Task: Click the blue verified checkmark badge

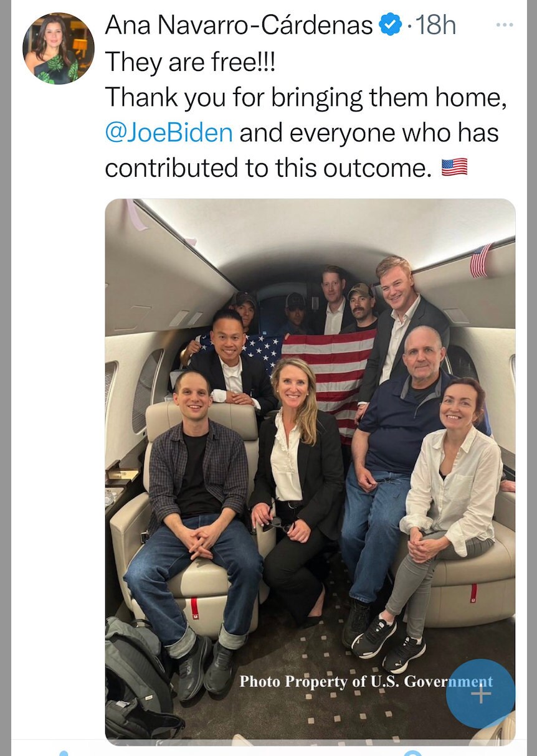Action: pyautogui.click(x=391, y=25)
